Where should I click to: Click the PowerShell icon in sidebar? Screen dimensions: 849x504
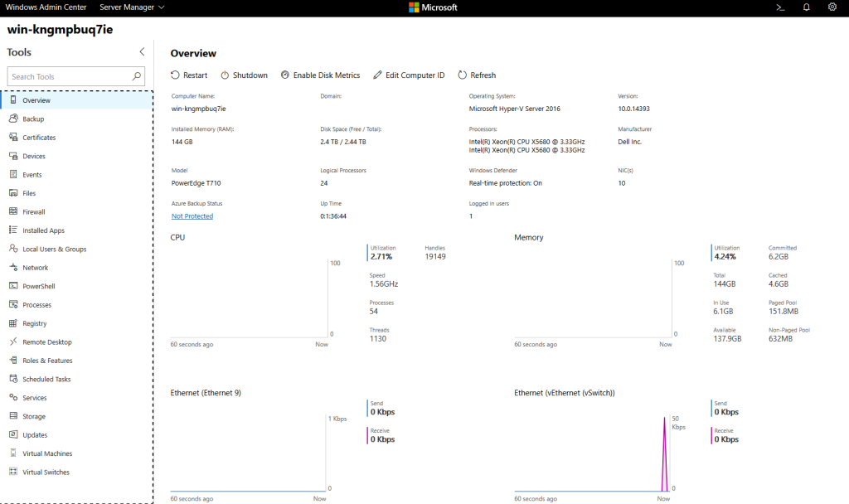[x=13, y=286]
